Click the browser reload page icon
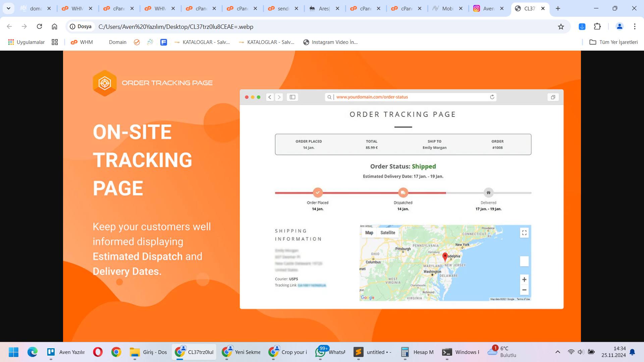This screenshot has width=644, height=362. pos(39,26)
